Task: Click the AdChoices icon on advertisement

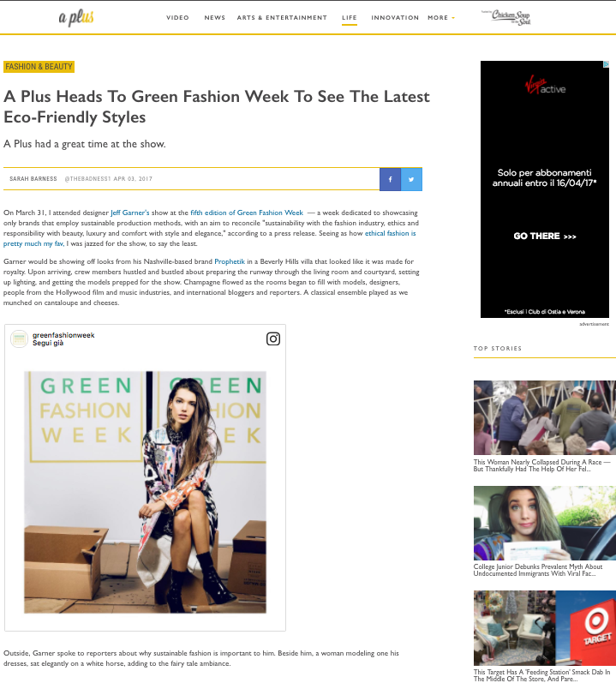Action: pos(606,64)
